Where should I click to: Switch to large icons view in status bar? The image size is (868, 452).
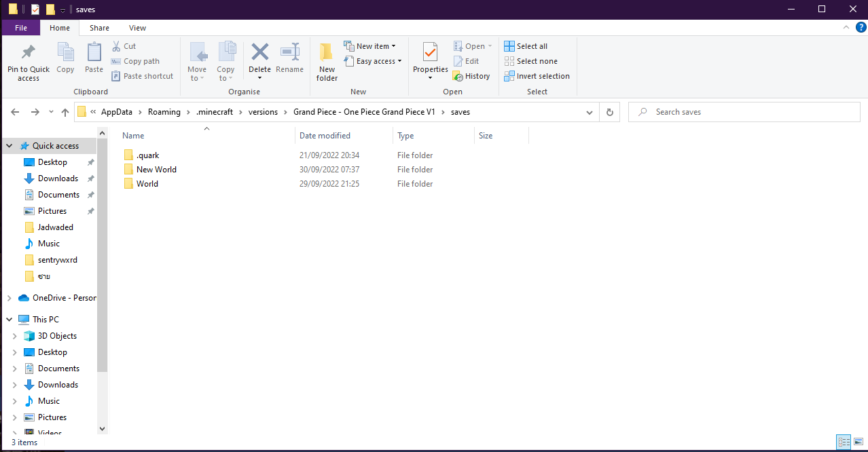(858, 442)
